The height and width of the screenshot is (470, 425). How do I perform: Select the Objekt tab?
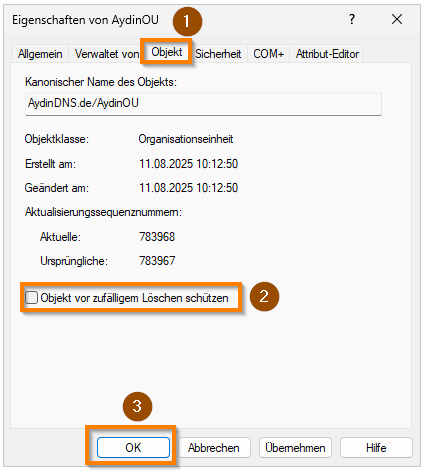tap(167, 52)
